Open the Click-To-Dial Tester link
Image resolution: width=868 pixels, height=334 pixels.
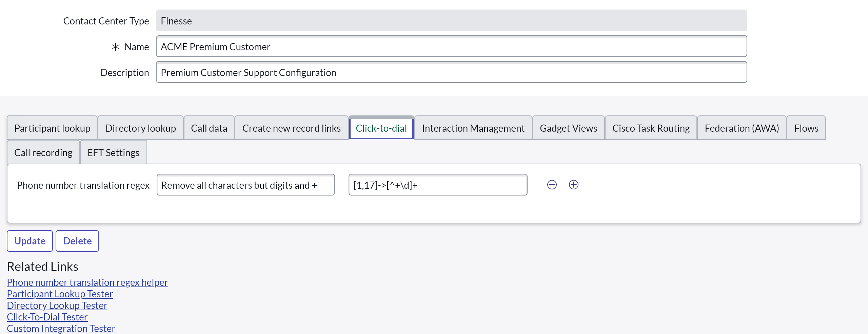click(x=47, y=317)
